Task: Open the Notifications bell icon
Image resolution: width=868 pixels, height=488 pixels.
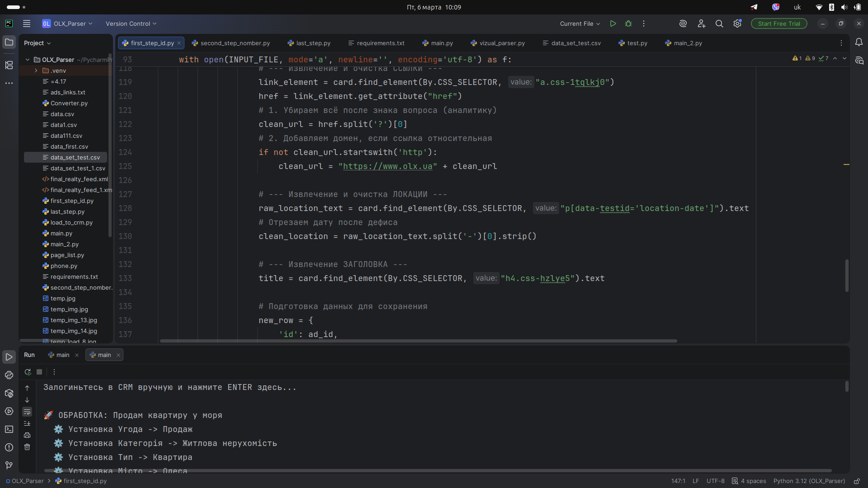Action: [859, 42]
